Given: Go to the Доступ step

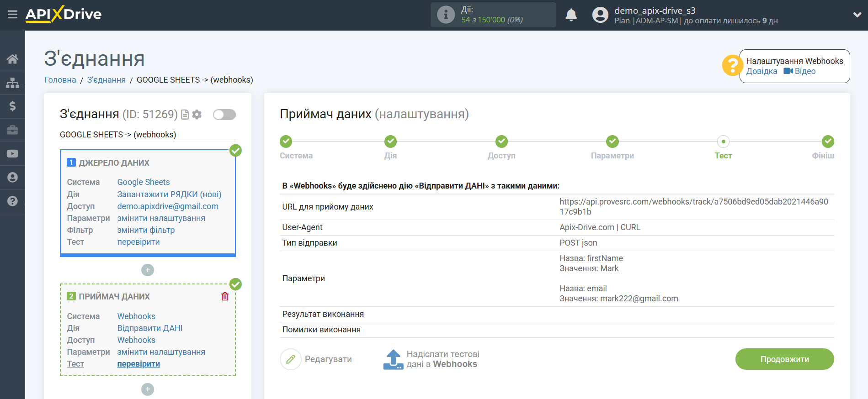Looking at the screenshot, I should click(501, 142).
